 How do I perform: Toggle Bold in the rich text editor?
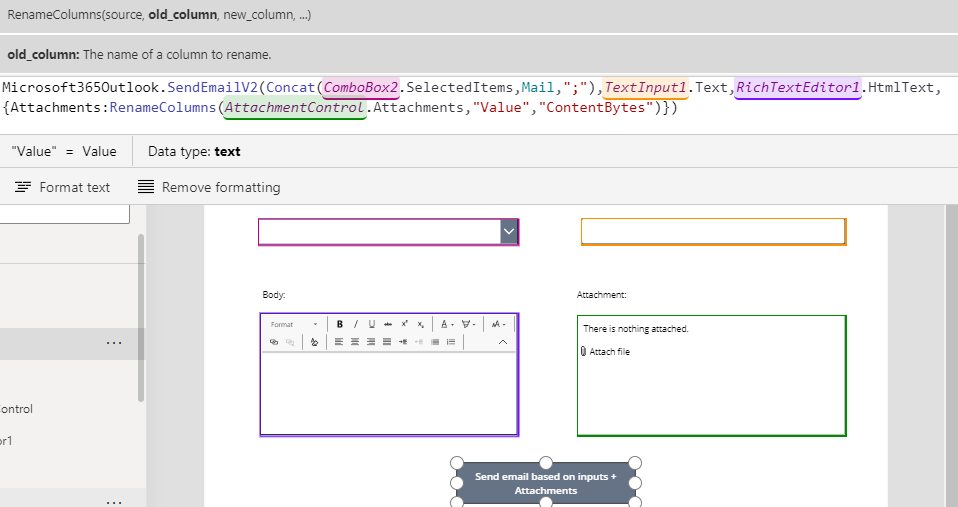[x=340, y=324]
